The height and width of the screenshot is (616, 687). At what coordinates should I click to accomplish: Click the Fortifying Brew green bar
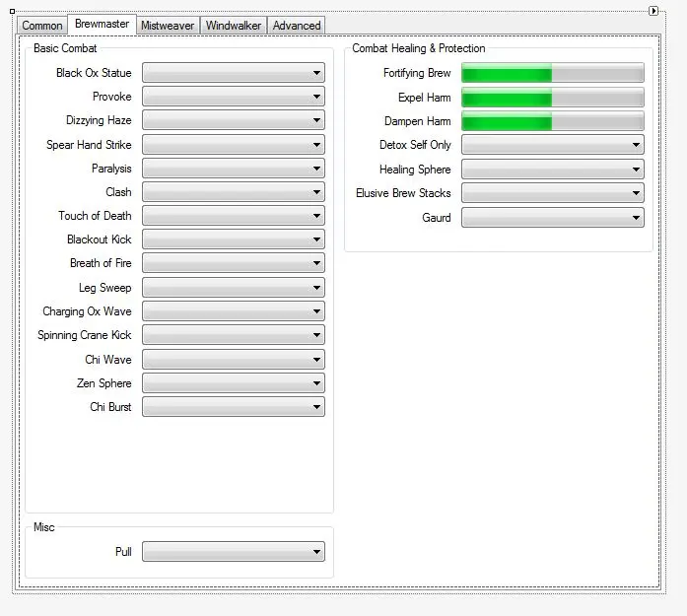(552, 73)
